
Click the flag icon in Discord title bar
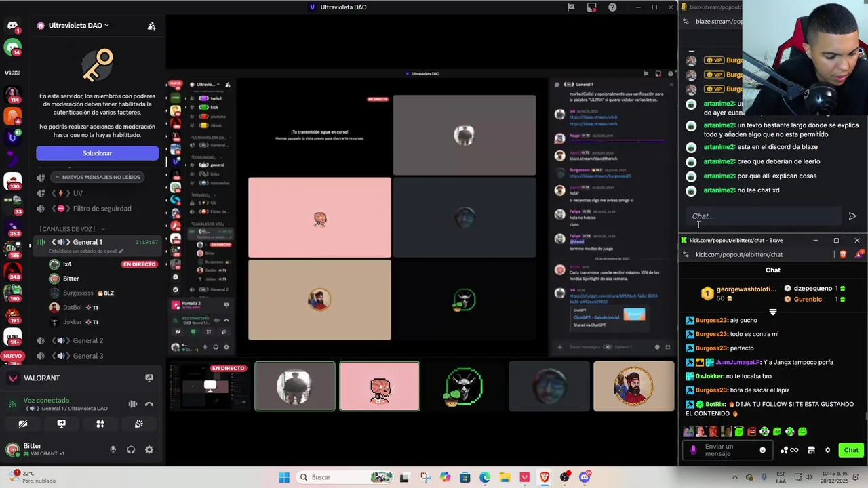pos(571,7)
